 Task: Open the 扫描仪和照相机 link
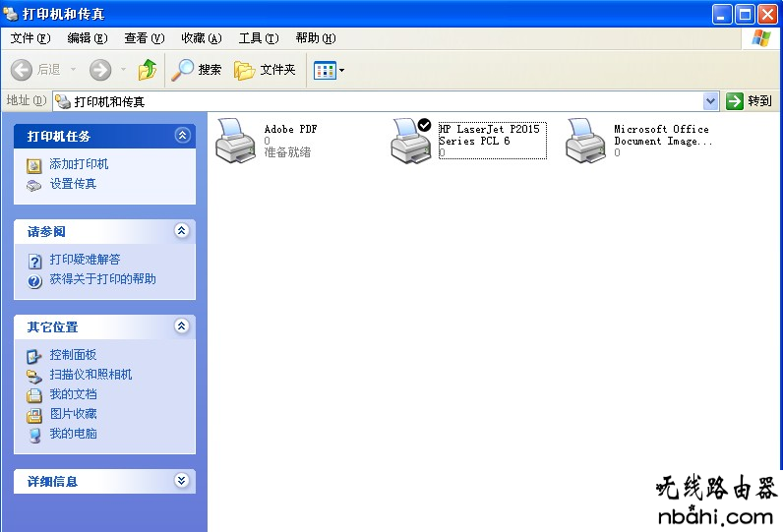(x=90, y=375)
